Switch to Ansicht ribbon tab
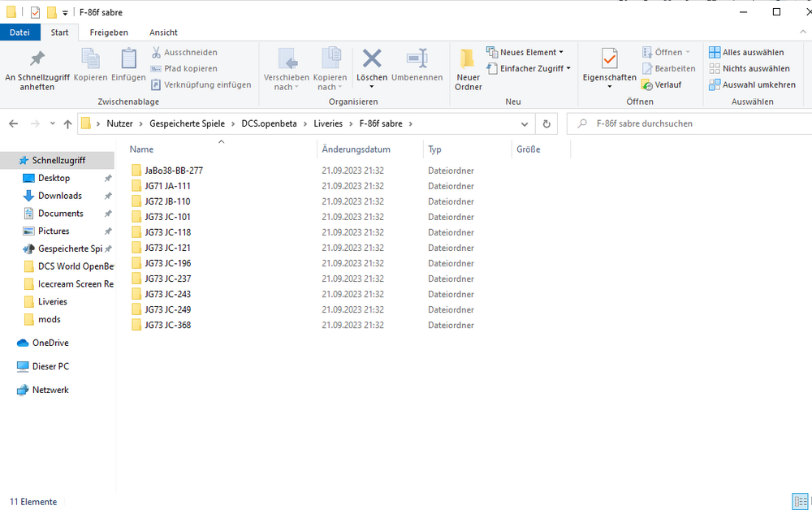 tap(164, 32)
